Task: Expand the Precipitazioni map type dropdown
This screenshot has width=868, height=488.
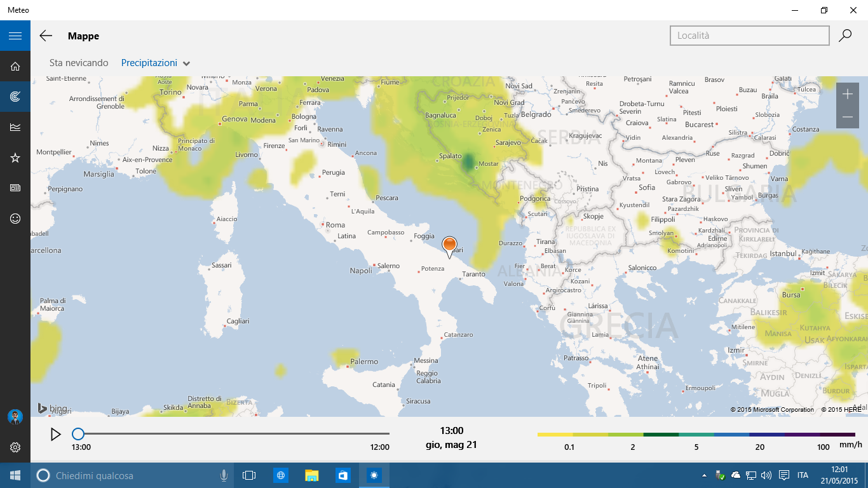Action: point(156,63)
